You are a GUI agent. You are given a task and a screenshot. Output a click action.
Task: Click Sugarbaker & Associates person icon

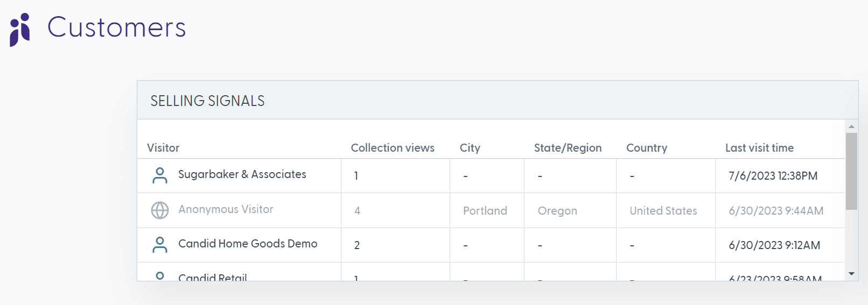coord(160,175)
